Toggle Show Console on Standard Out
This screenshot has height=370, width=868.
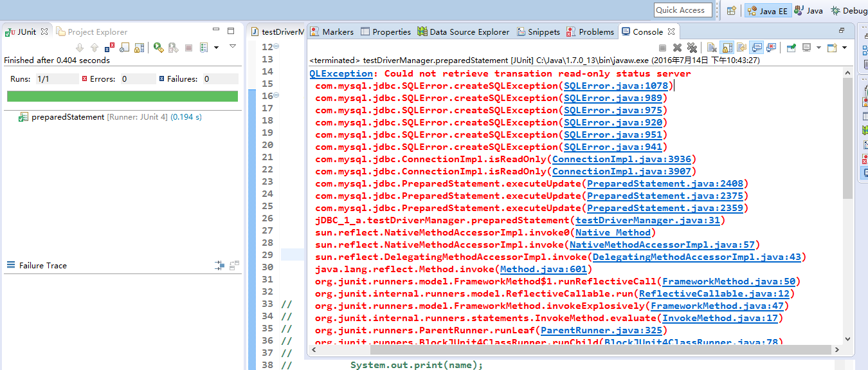point(756,47)
